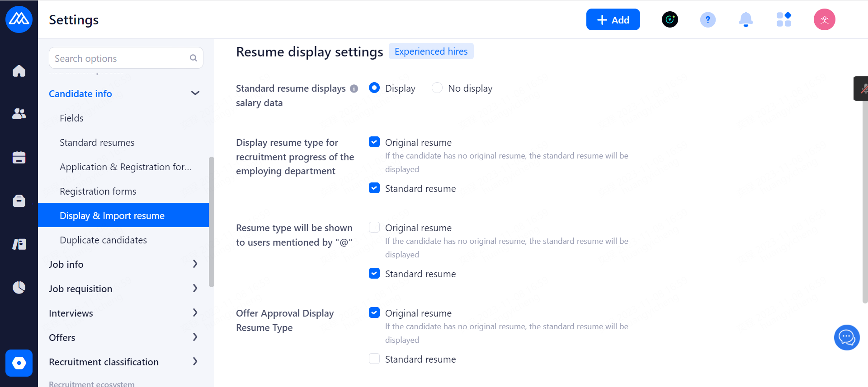Click the blue Add button
This screenshot has width=868, height=387.
click(x=613, y=20)
